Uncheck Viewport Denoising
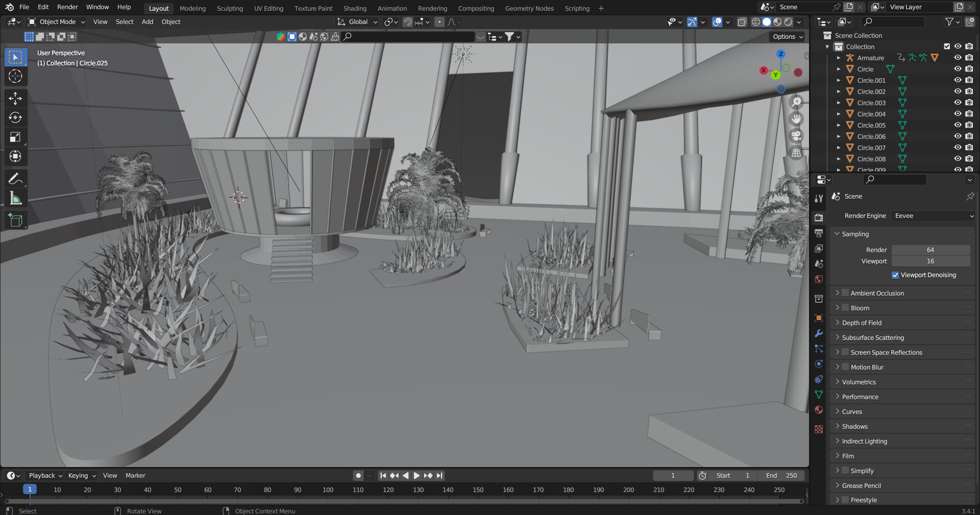 pos(895,275)
